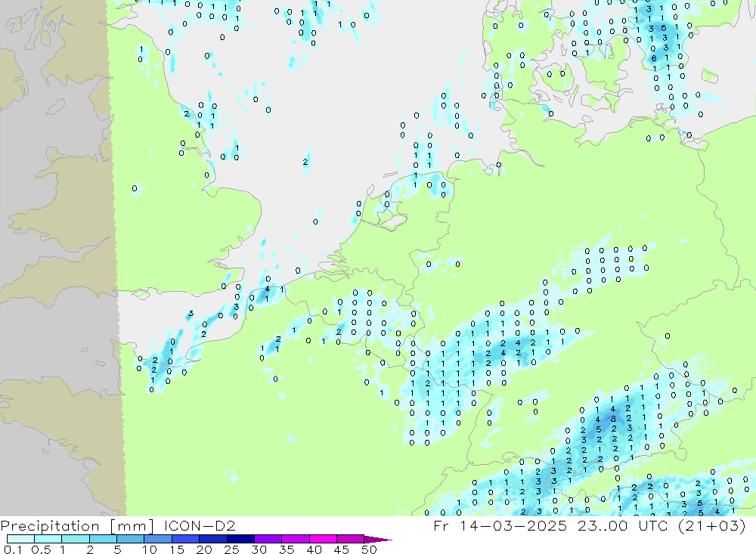Click the "50" legend label
Viewport: 756px width, 554px height.
click(x=369, y=549)
